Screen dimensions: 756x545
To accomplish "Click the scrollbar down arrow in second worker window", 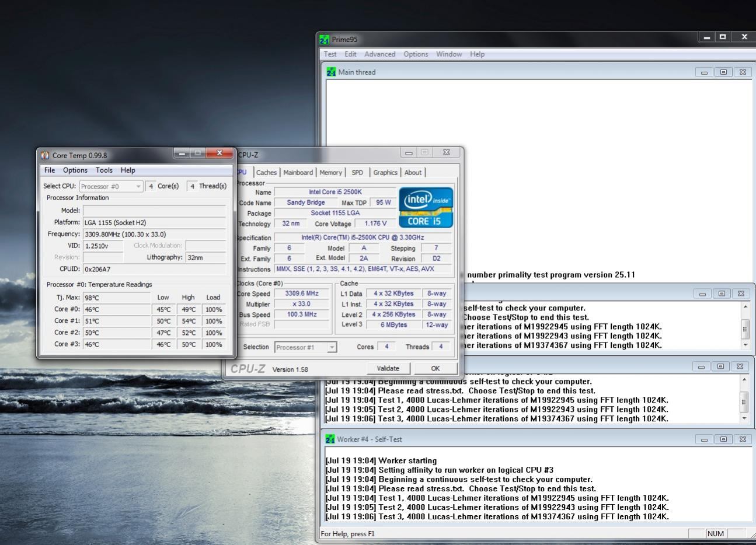I will [745, 345].
